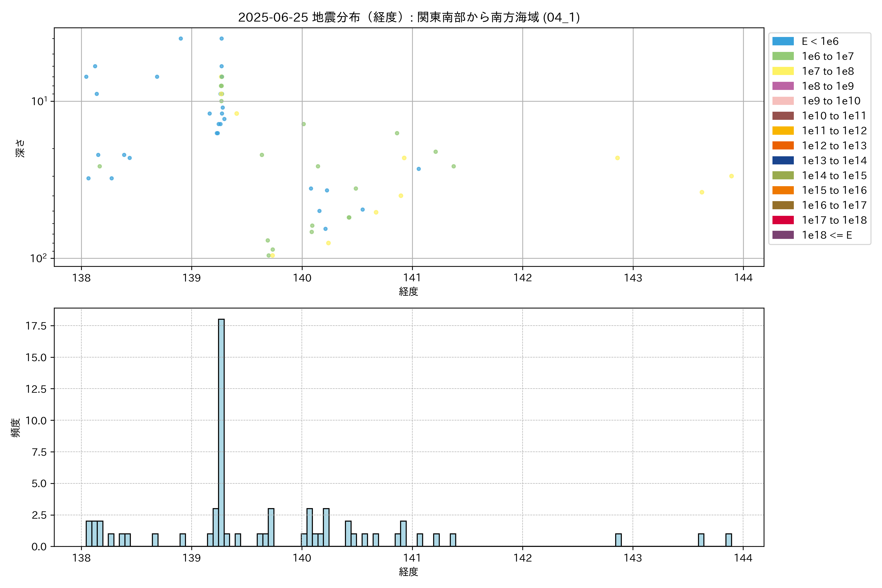Image resolution: width=882 pixels, height=588 pixels.
Task: Click the green 1e6 to 1e7 legend swatch
Action: pos(783,56)
